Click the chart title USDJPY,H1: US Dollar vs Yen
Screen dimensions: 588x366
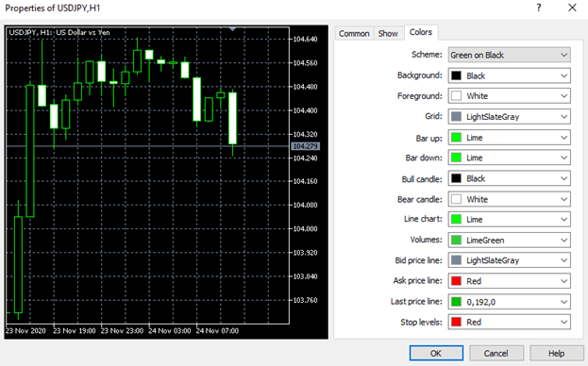(x=59, y=33)
